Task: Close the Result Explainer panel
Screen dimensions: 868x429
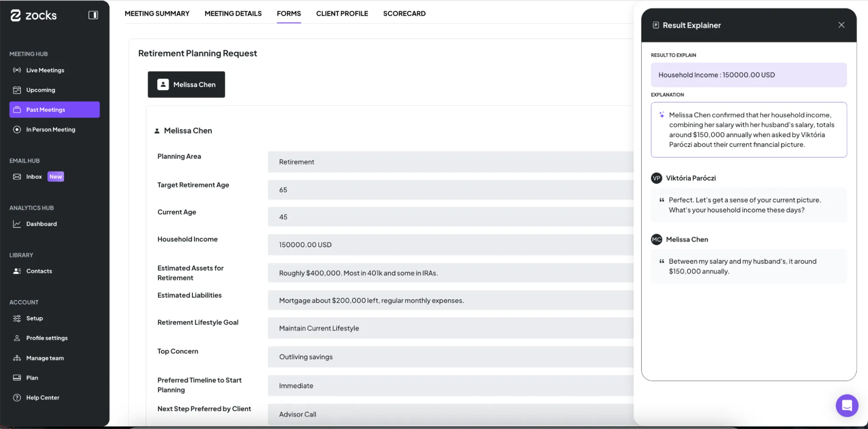Action: tap(841, 25)
